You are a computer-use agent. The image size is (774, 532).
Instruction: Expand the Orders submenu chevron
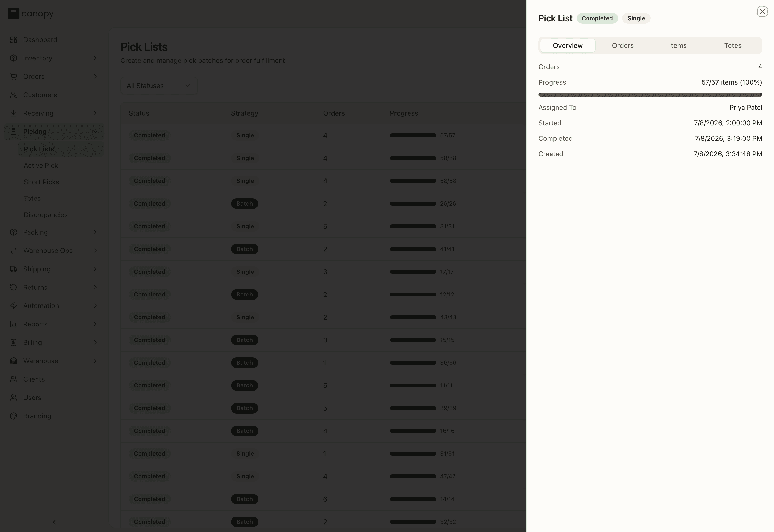point(95,76)
